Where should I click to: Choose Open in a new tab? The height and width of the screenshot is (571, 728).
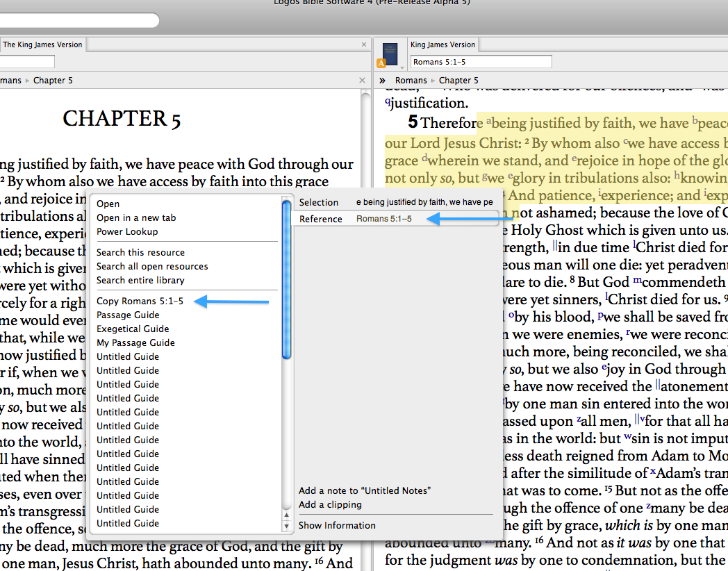click(x=136, y=217)
